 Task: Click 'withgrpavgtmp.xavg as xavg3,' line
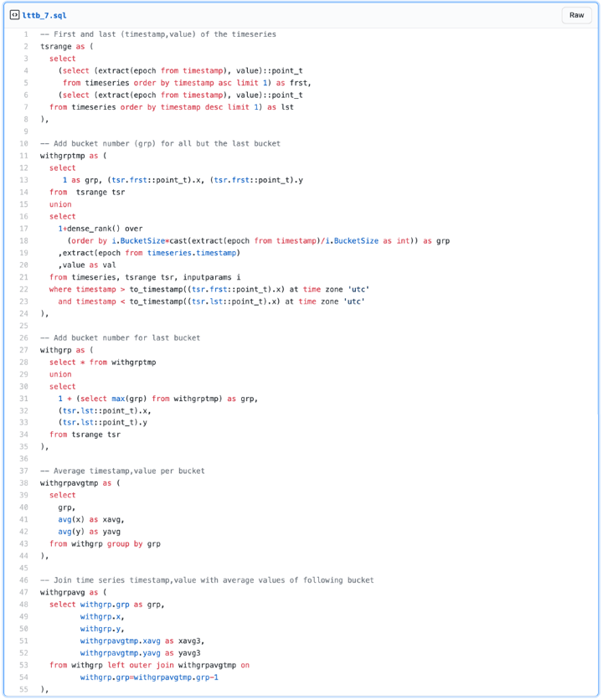pos(142,641)
